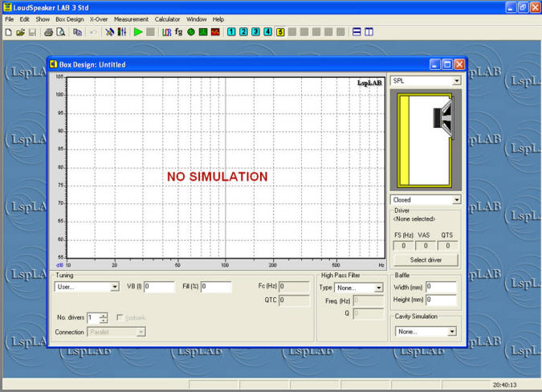
Task: Click the VB (l) input field
Action: [159, 287]
